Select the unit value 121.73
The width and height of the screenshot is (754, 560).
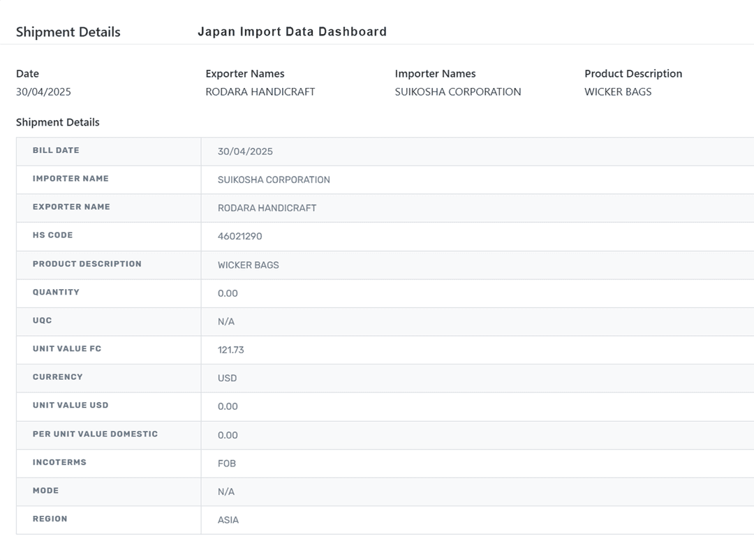coord(230,350)
